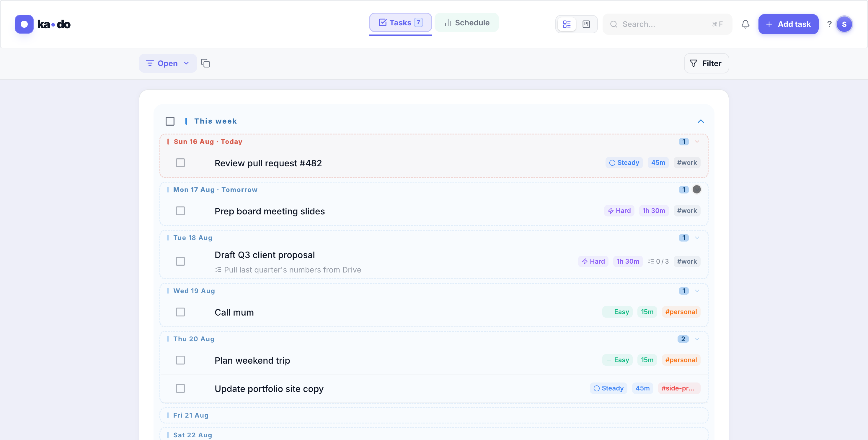Click the Search field
This screenshot has width=868, height=440.
click(667, 24)
